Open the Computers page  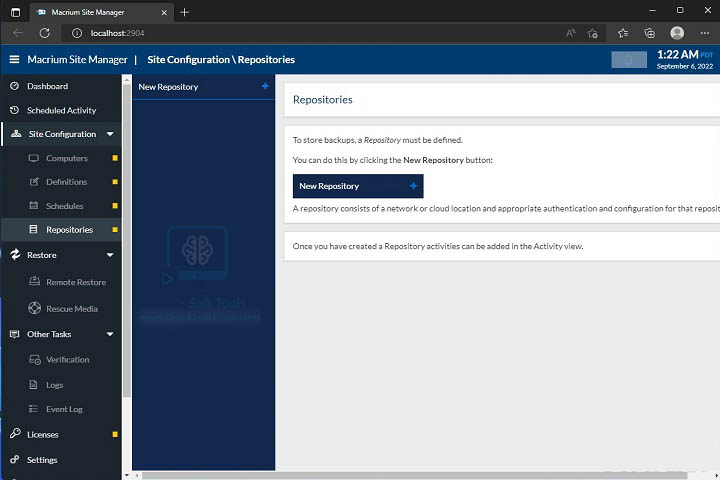point(67,158)
